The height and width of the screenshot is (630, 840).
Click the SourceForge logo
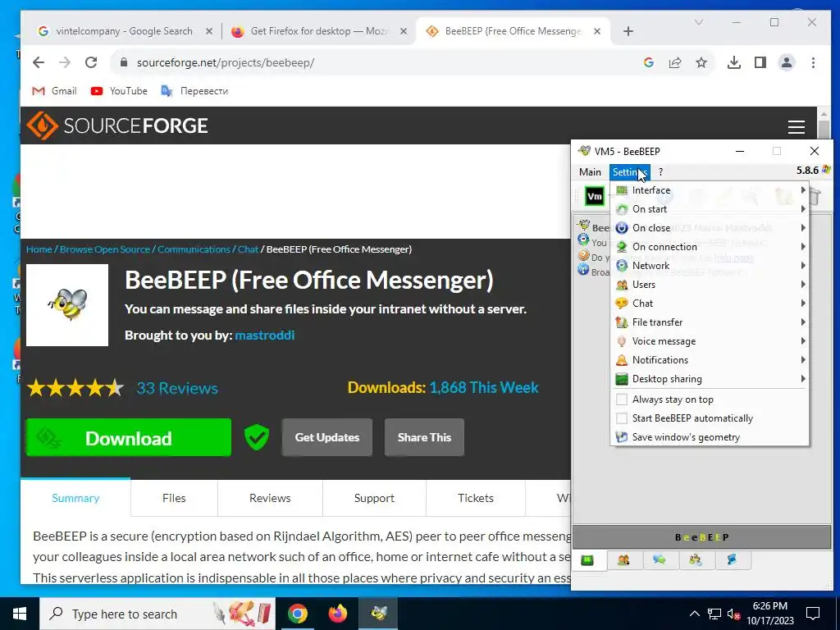117,126
